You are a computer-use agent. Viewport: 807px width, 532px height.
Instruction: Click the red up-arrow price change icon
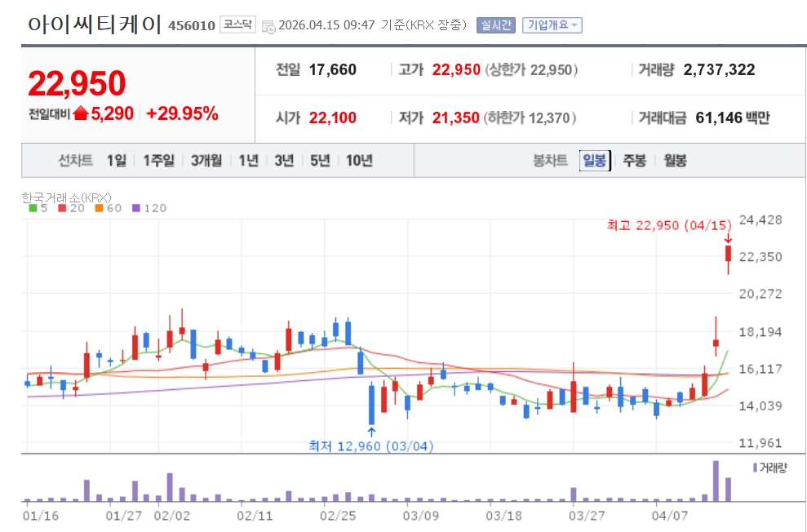click(x=80, y=114)
